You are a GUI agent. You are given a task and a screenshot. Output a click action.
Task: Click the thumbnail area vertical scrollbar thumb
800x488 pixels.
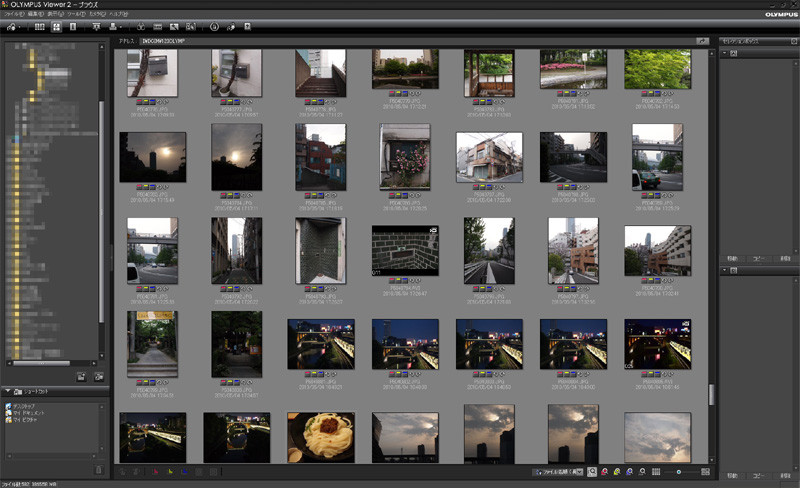(712, 394)
